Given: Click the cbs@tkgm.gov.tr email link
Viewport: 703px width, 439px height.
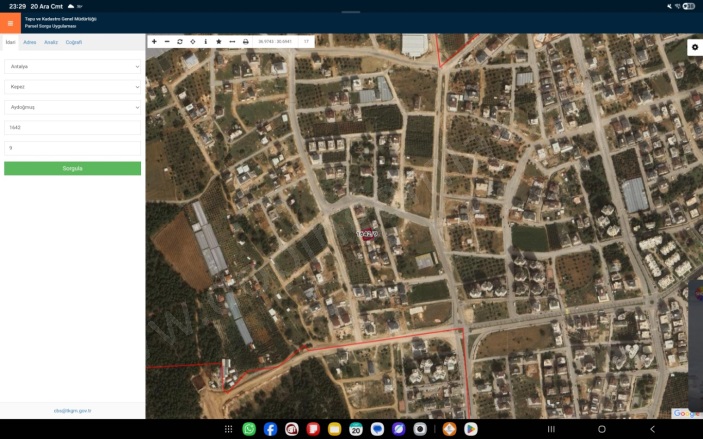Looking at the screenshot, I should [x=72, y=410].
